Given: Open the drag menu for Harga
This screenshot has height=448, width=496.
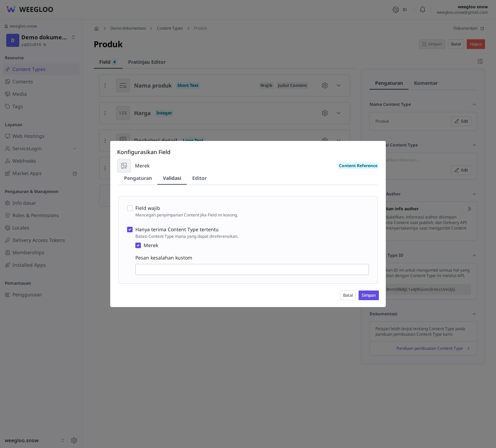Looking at the screenshot, I should pyautogui.click(x=105, y=113).
